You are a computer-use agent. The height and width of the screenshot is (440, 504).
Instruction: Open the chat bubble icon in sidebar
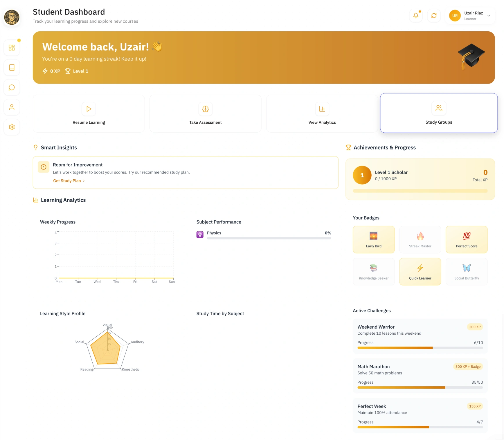12,87
